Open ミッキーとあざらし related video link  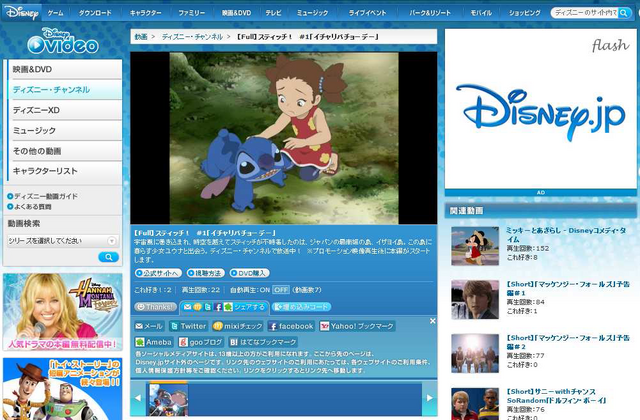pos(566,235)
